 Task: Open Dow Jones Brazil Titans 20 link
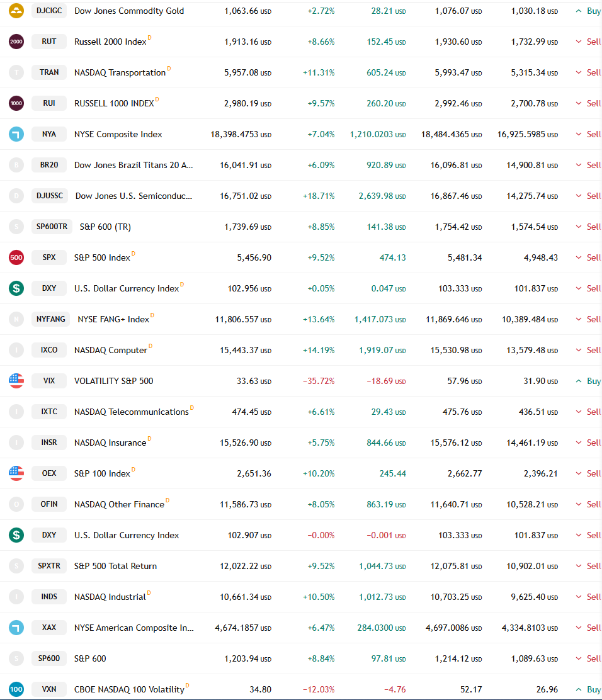(133, 165)
